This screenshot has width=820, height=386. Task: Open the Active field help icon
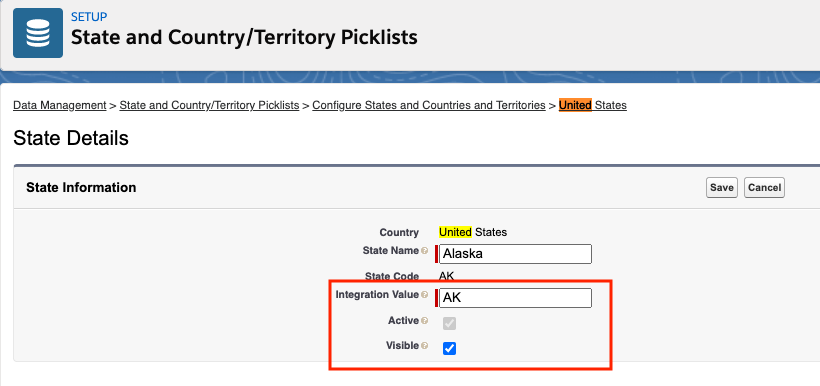(x=425, y=321)
